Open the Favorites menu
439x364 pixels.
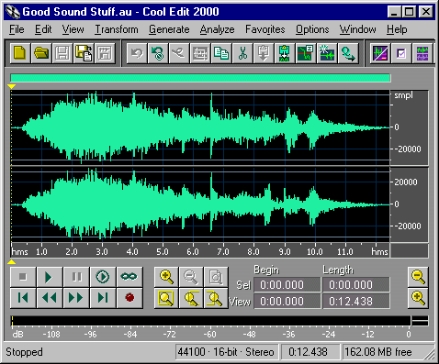[x=265, y=29]
